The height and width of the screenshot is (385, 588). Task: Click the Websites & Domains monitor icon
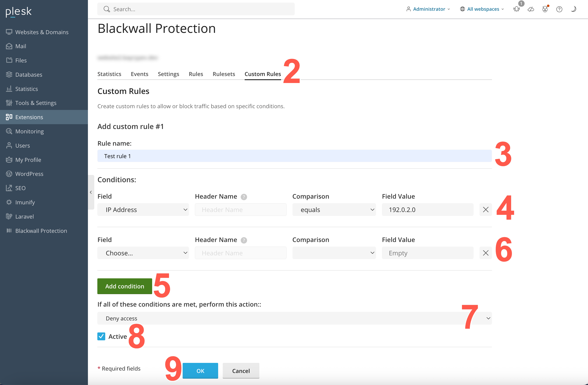click(9, 32)
